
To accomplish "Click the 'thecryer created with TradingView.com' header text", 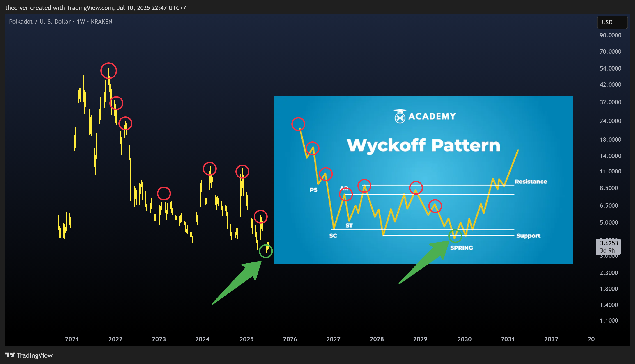I will [x=59, y=8].
